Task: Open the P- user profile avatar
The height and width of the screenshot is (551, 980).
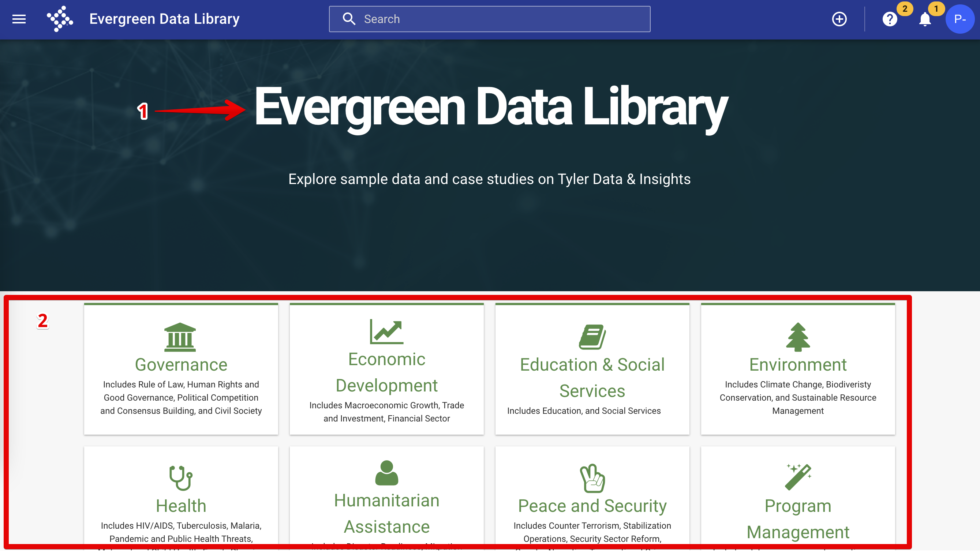Action: (960, 19)
